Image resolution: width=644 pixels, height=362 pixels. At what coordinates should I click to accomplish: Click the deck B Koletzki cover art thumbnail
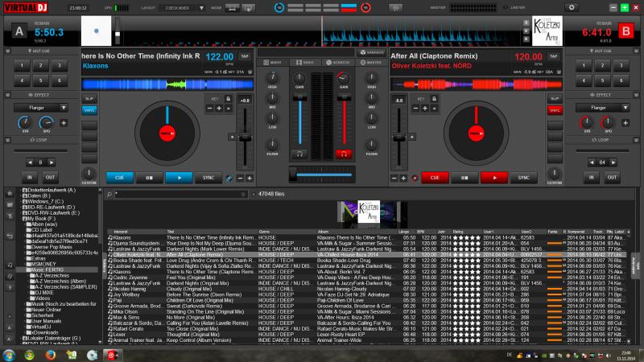tap(547, 31)
